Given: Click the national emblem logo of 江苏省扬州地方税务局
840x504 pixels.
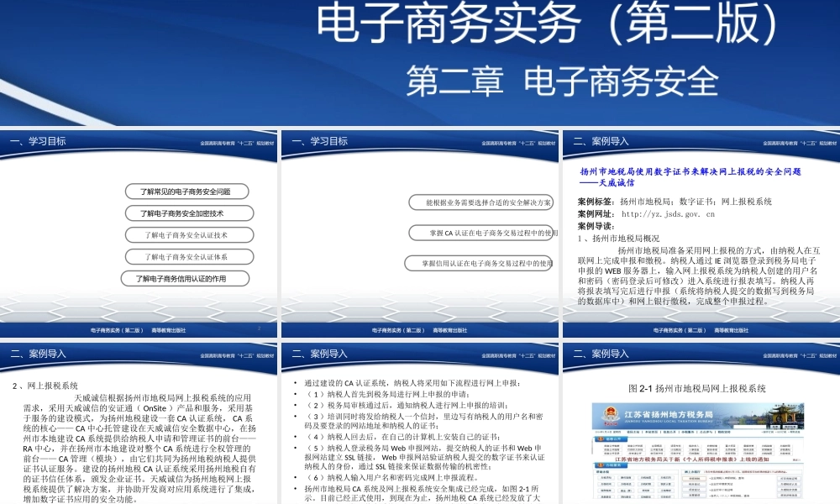Looking at the screenshot, I should click(x=609, y=413).
